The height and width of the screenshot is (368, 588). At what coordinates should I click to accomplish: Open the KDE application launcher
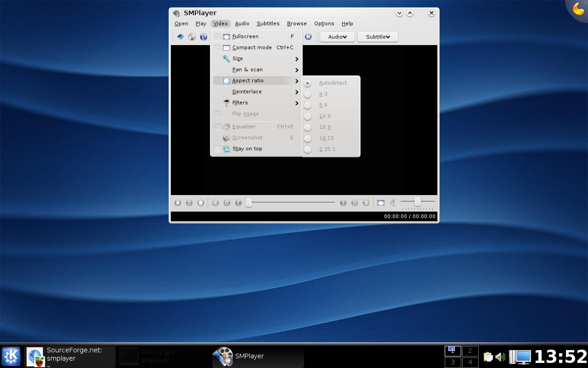[11, 356]
